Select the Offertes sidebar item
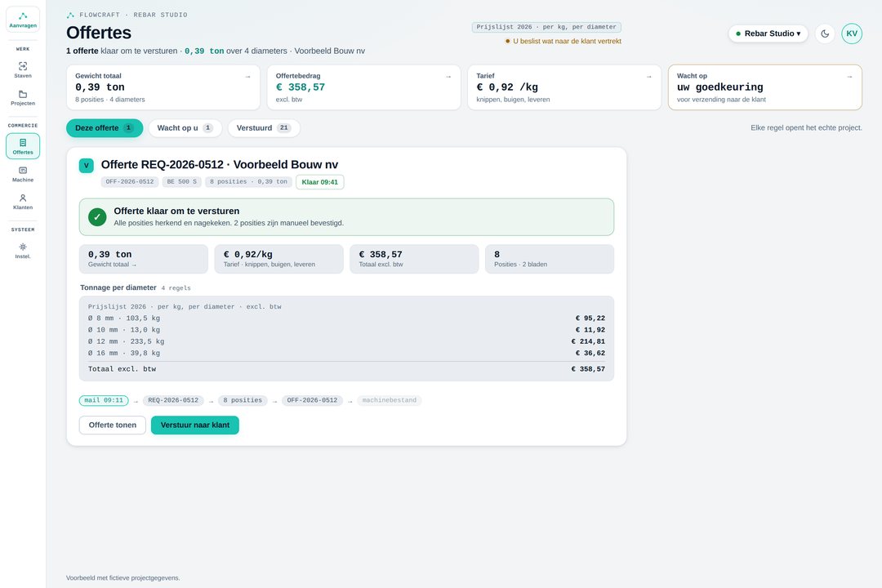Screen dimensions: 882x588 click(23, 146)
